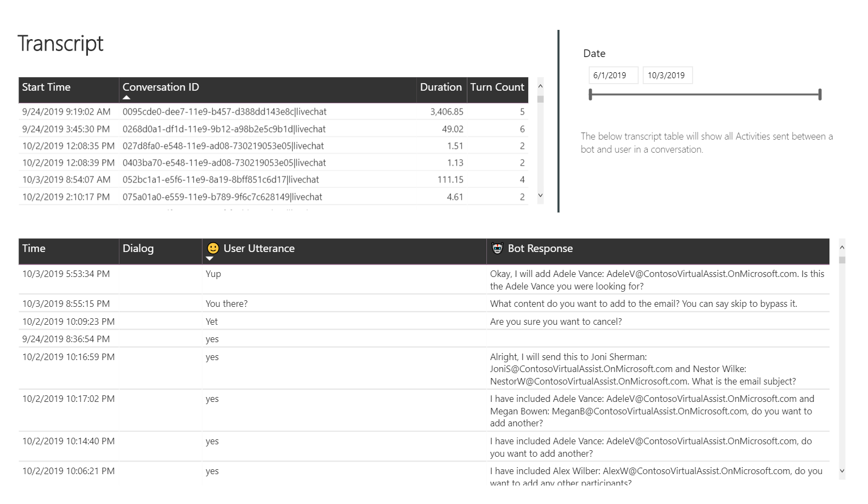Select conversation 075a01a0-e559-11e9-b789-9f6c7c628149|livechat
Image resolution: width=868 pixels, height=504 pixels.
point(222,197)
